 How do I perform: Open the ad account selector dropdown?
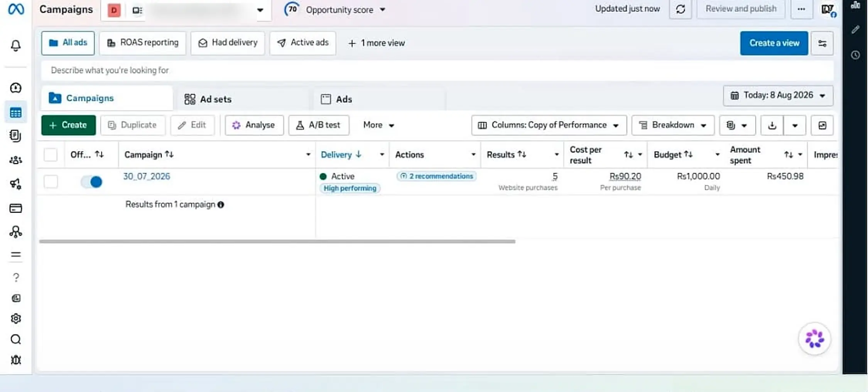(x=186, y=10)
